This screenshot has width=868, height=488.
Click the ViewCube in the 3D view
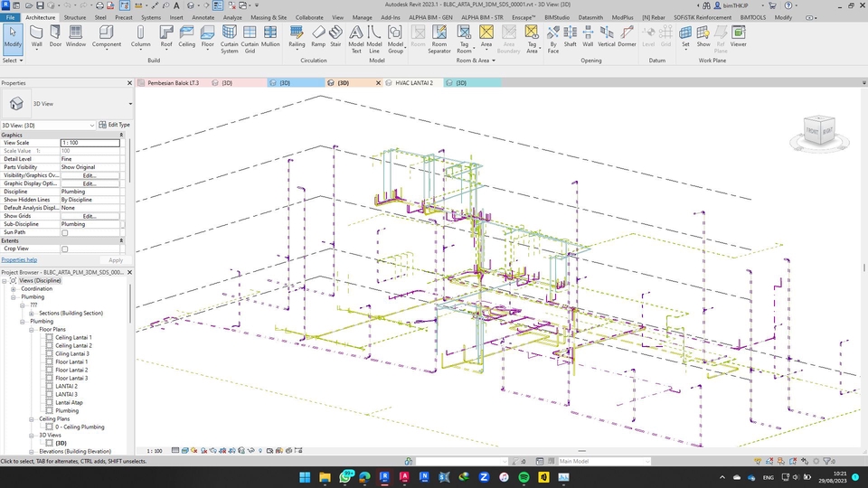[x=820, y=132]
